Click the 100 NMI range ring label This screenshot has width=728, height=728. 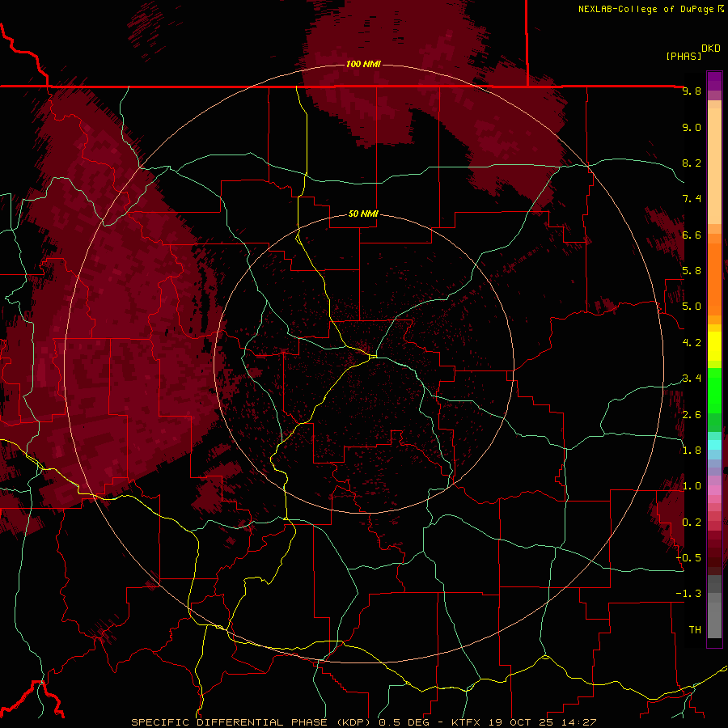coord(363,64)
